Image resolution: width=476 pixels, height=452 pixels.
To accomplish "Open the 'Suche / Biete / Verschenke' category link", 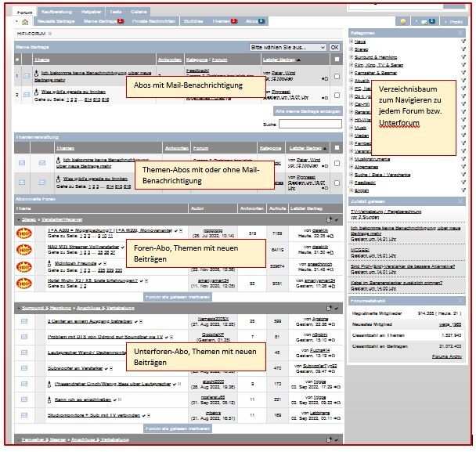I will point(382,175).
